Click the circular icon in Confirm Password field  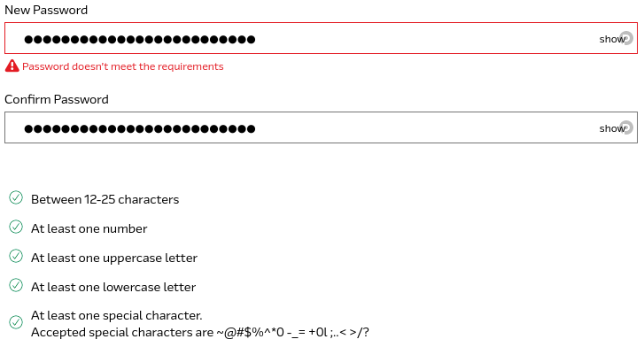626,127
